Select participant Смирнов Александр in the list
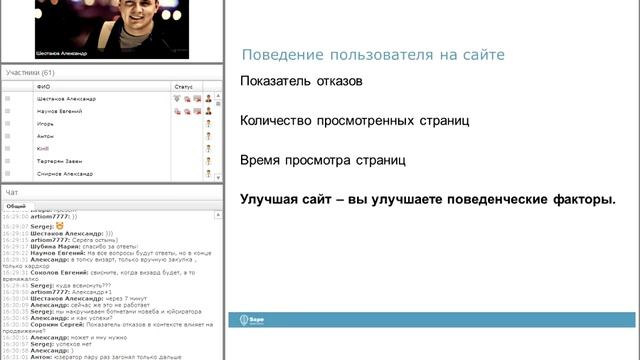Screen dimensions: 640x360 65,173
